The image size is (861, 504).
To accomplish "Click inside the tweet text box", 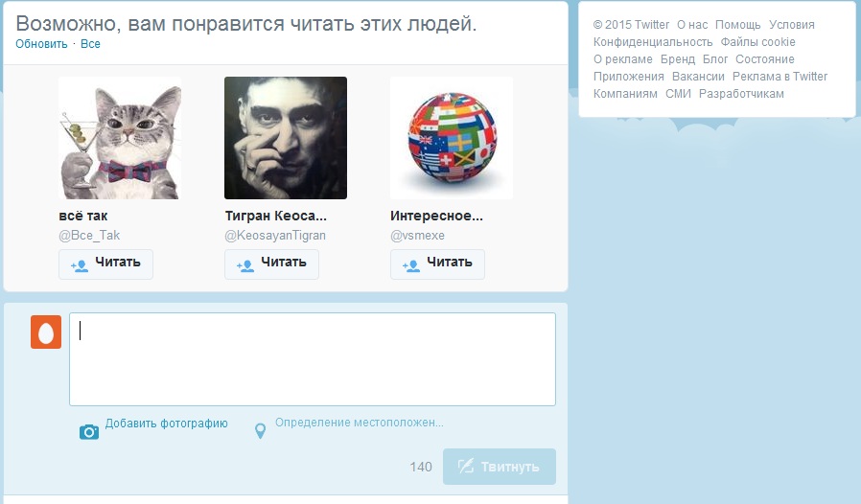I will (313, 359).
